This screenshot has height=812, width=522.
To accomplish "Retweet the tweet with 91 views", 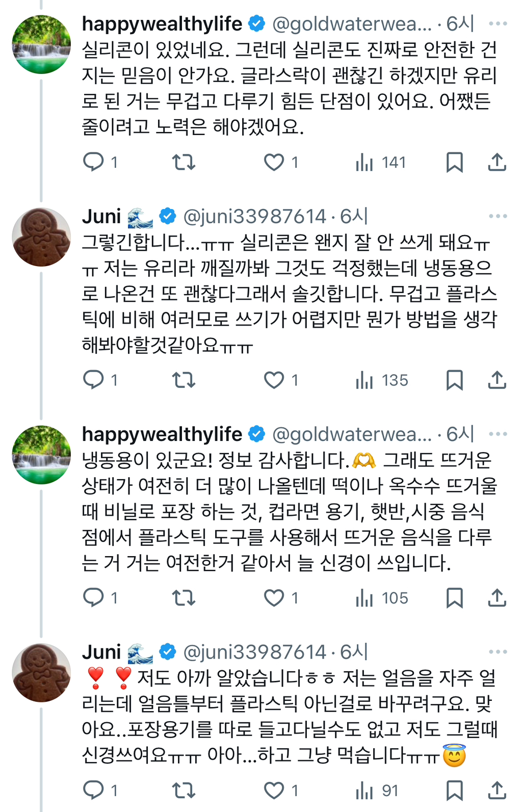I will pos(184,791).
